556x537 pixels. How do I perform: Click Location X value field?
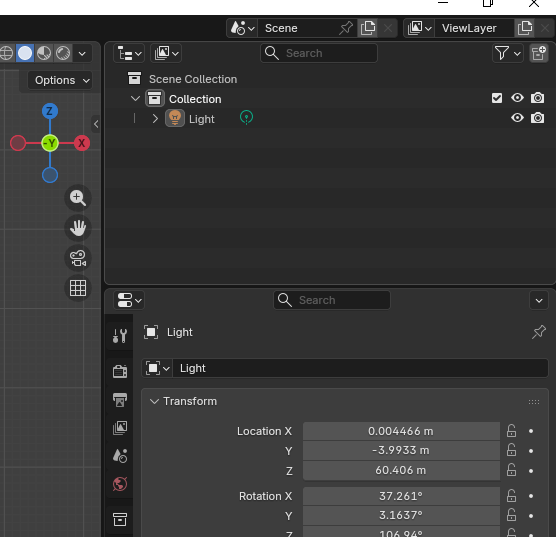[x=401, y=431]
